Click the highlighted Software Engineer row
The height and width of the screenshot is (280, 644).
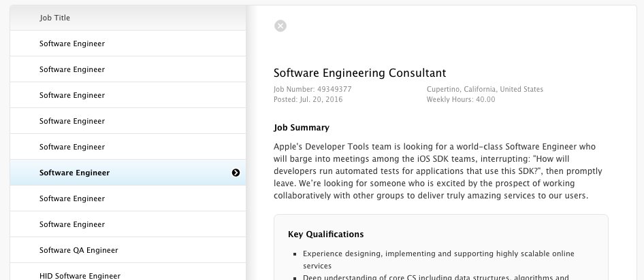click(75, 173)
